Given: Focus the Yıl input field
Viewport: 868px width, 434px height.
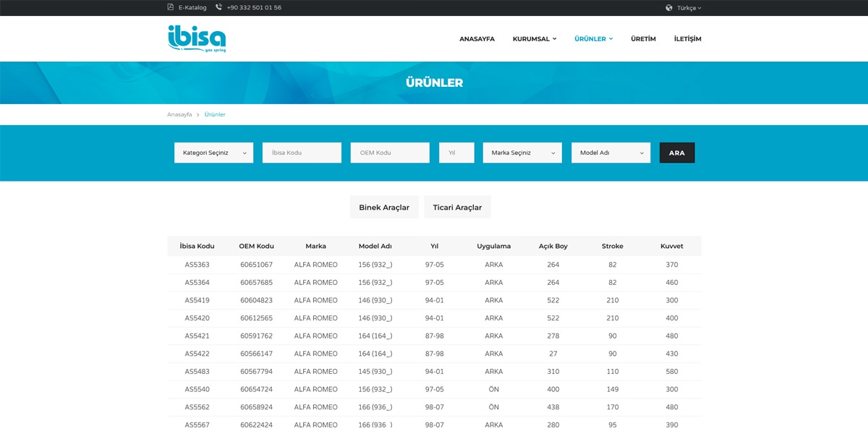Looking at the screenshot, I should click(x=456, y=153).
